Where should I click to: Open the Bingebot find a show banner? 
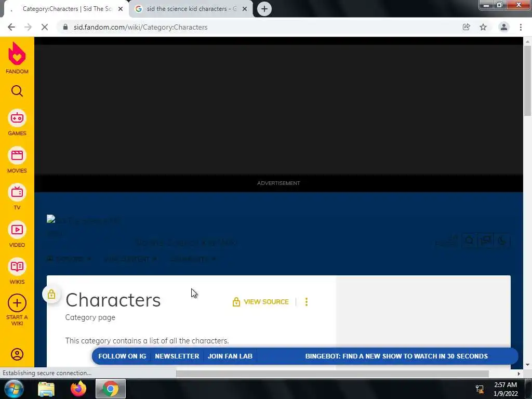tap(396, 356)
